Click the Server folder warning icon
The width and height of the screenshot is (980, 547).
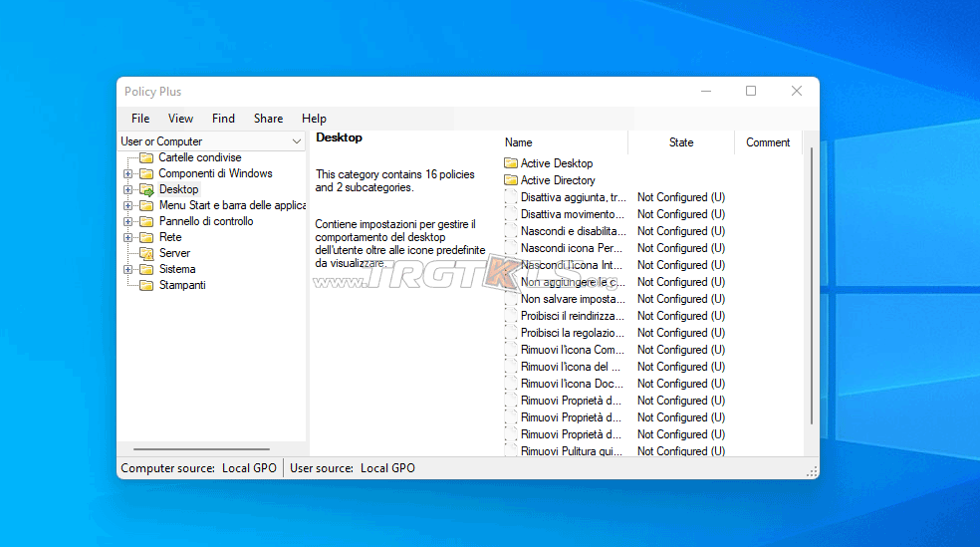(146, 253)
